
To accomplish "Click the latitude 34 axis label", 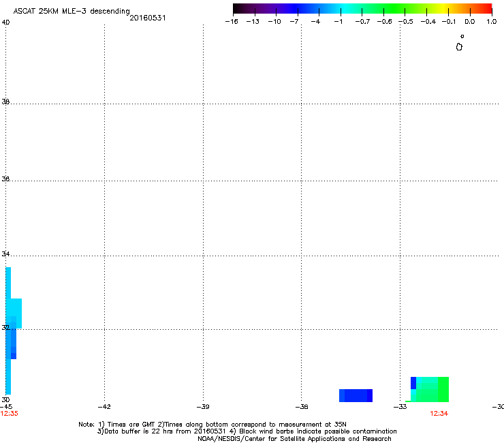I will 5,254.
